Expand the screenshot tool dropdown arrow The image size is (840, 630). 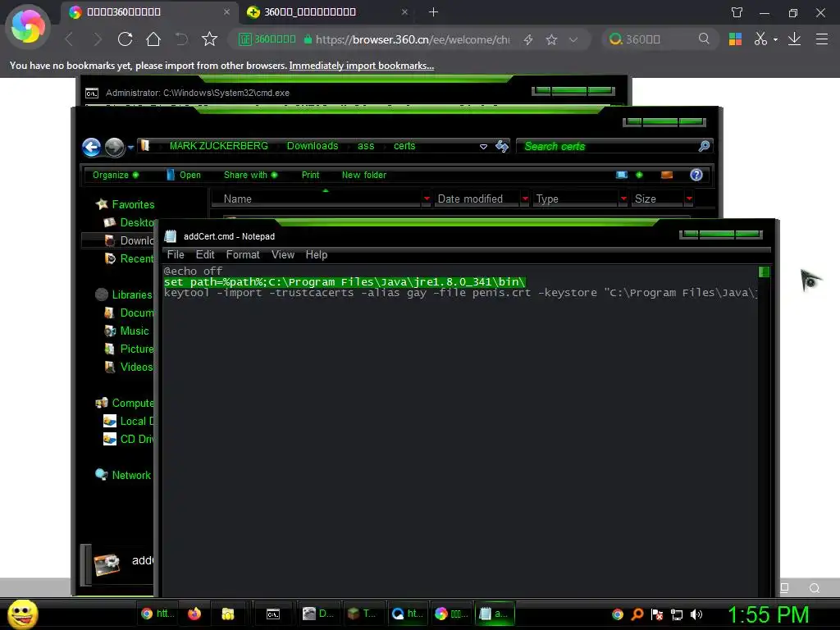(x=775, y=39)
